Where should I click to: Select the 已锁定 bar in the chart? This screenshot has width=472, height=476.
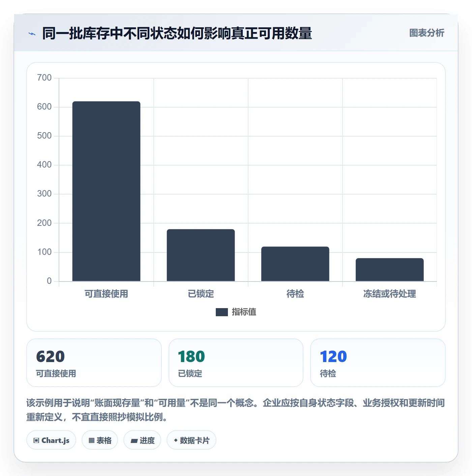coord(201,255)
